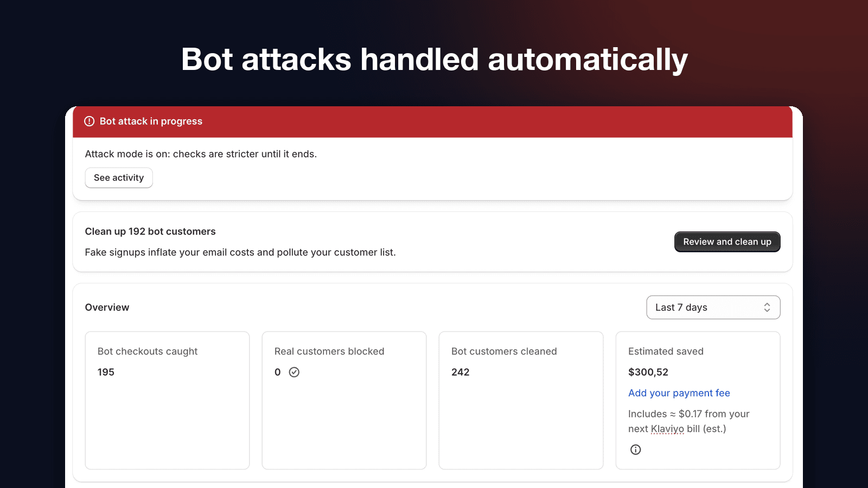Open the Last 7 days dropdown

click(x=713, y=307)
